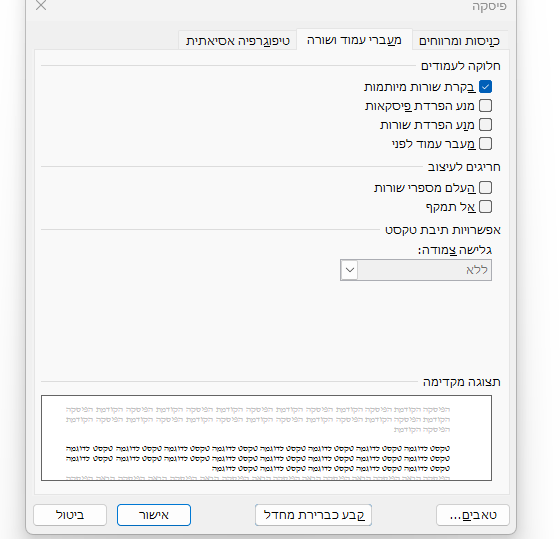This screenshot has height=539, width=560.
Task: Close the פיסקה dialog with X
Action: [41, 5]
